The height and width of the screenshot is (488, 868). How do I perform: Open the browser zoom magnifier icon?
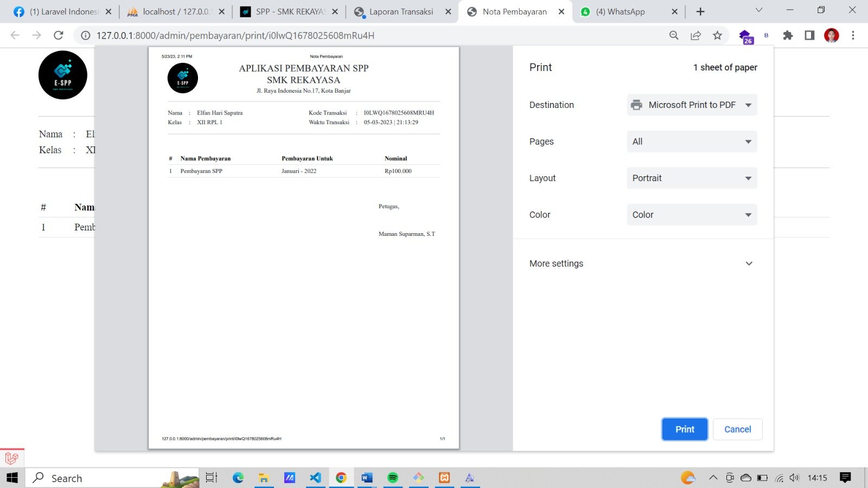coord(674,35)
